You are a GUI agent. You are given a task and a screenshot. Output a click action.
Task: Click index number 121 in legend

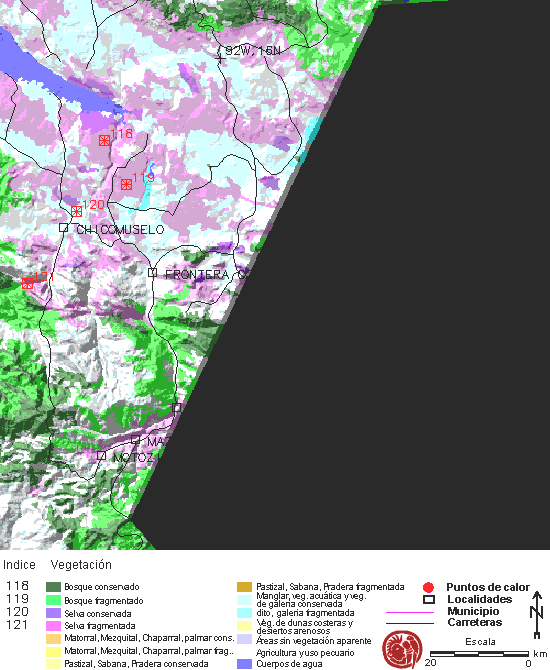[x=17, y=625]
